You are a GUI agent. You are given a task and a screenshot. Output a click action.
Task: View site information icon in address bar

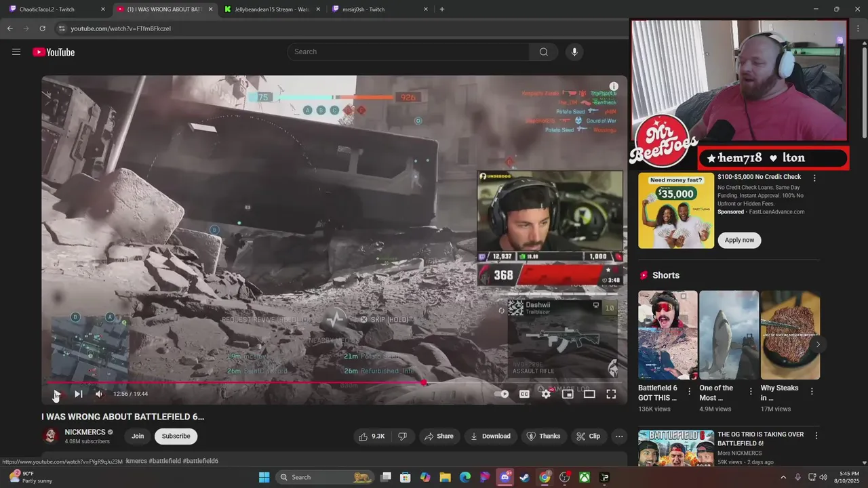coord(61,28)
